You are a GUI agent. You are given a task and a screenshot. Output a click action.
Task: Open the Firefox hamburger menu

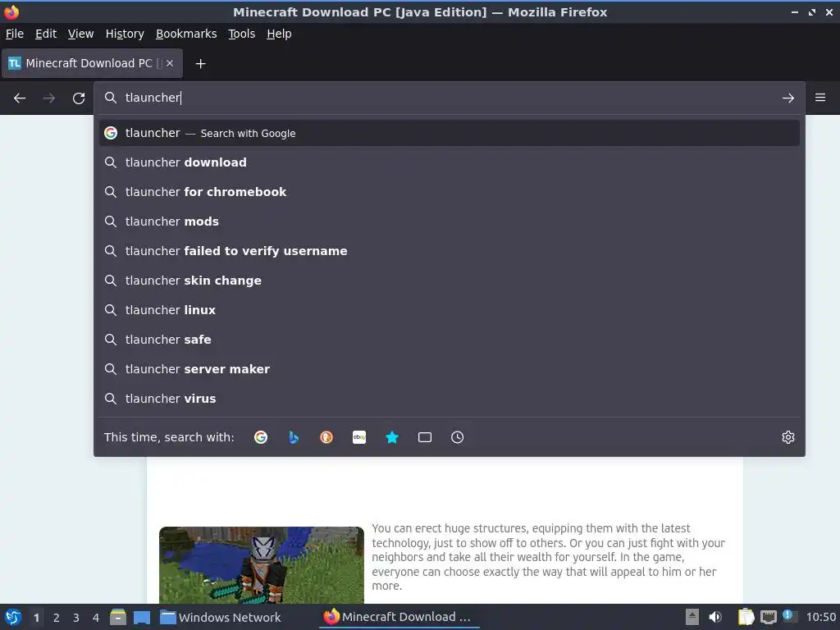pos(820,98)
